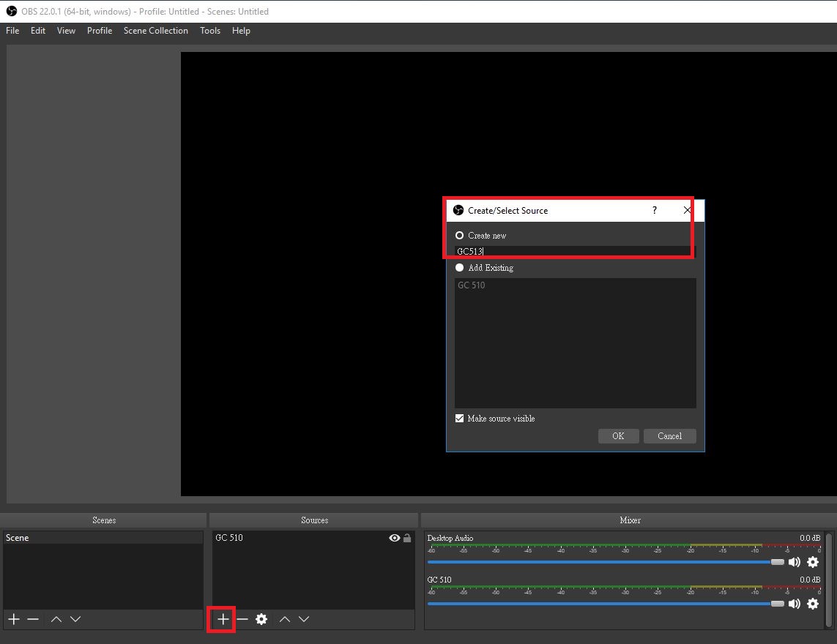This screenshot has width=837, height=644.
Task: Move source up in the list
Action: pos(285,619)
